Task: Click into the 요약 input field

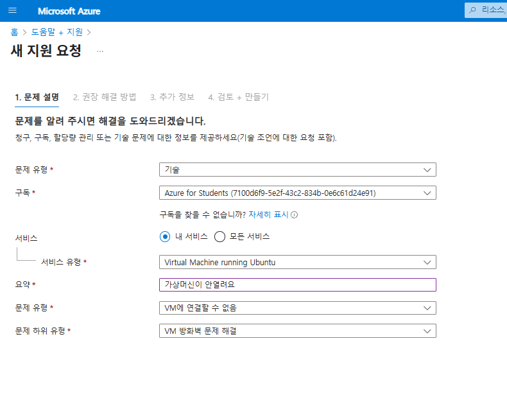Action: (298, 284)
